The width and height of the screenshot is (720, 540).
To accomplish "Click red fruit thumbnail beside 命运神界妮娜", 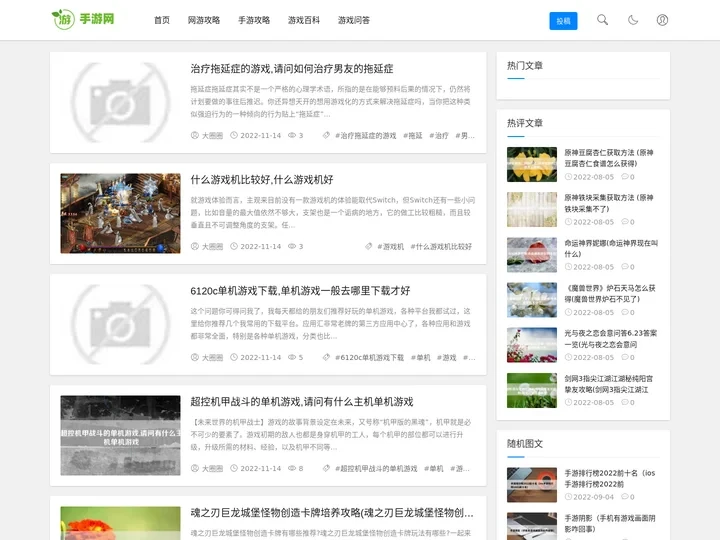I will [x=532, y=255].
